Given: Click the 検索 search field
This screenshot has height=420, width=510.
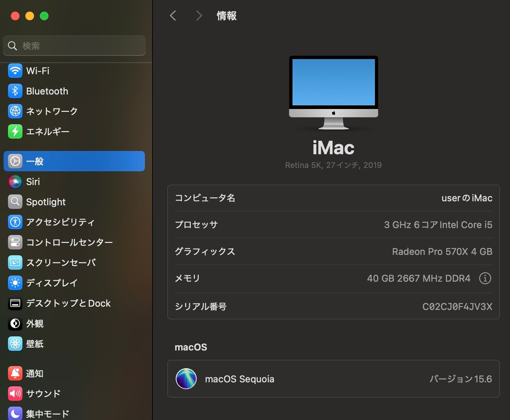Looking at the screenshot, I should coord(74,46).
